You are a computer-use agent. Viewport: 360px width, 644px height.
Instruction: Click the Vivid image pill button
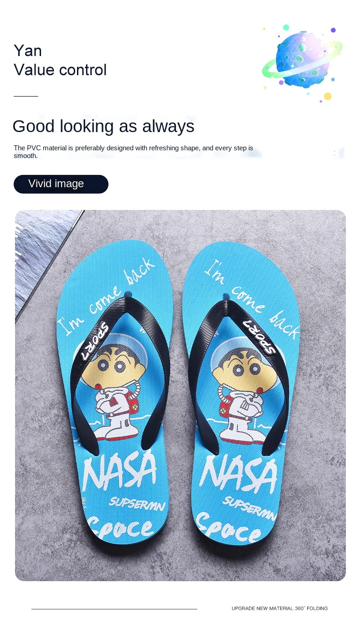click(x=61, y=184)
